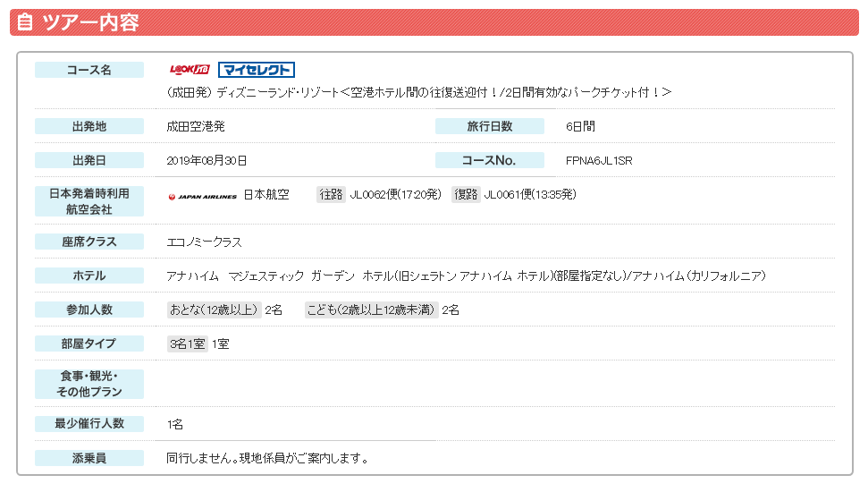The image size is (868, 492).
Task: Select the ツアー内容 header title
Action: tap(90, 22)
